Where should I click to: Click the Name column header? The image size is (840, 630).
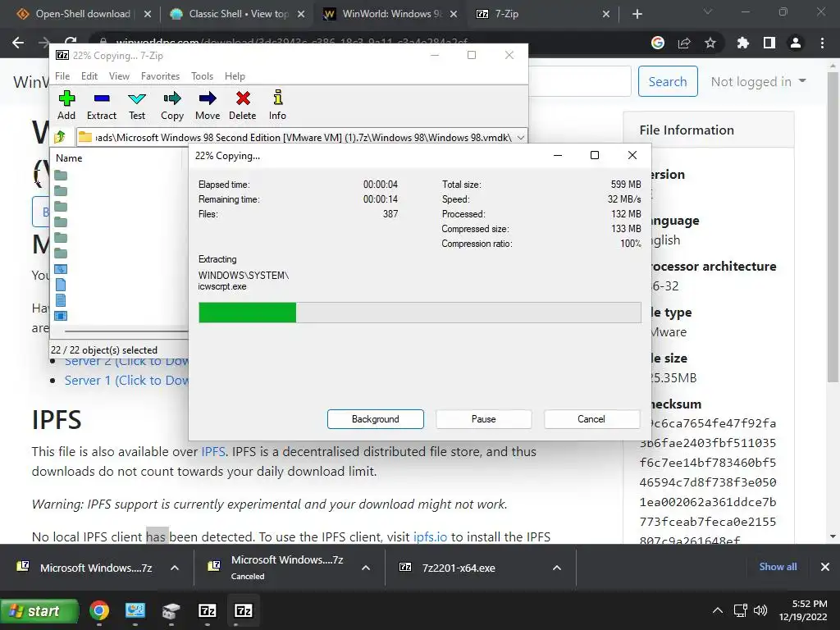point(69,158)
